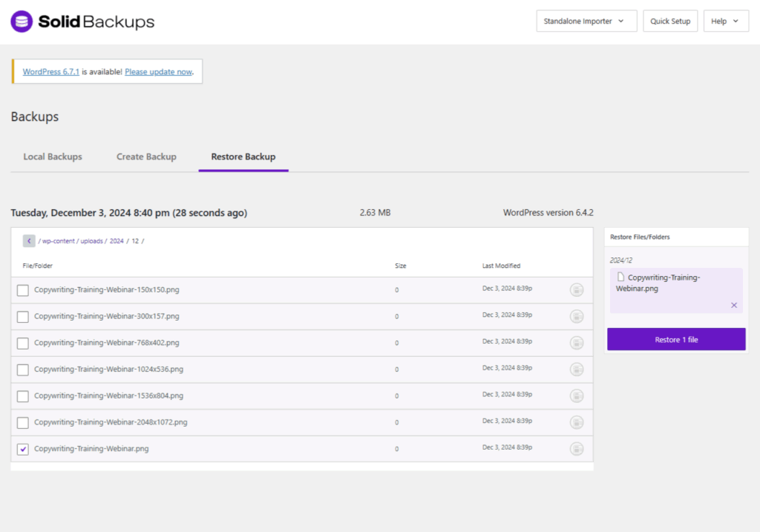Expand the Help dropdown menu
Viewport: 760px width, 532px height.
click(726, 22)
